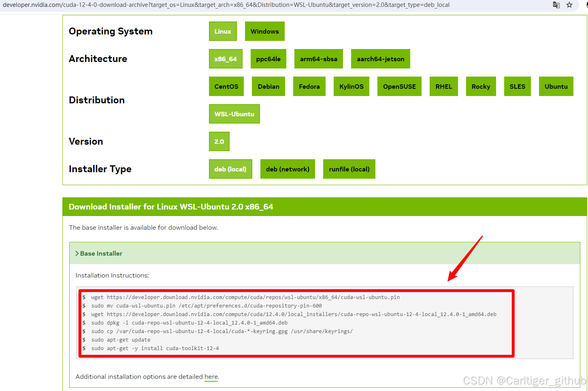The image size is (588, 391).
Task: Select Debian distribution
Action: click(x=268, y=86)
